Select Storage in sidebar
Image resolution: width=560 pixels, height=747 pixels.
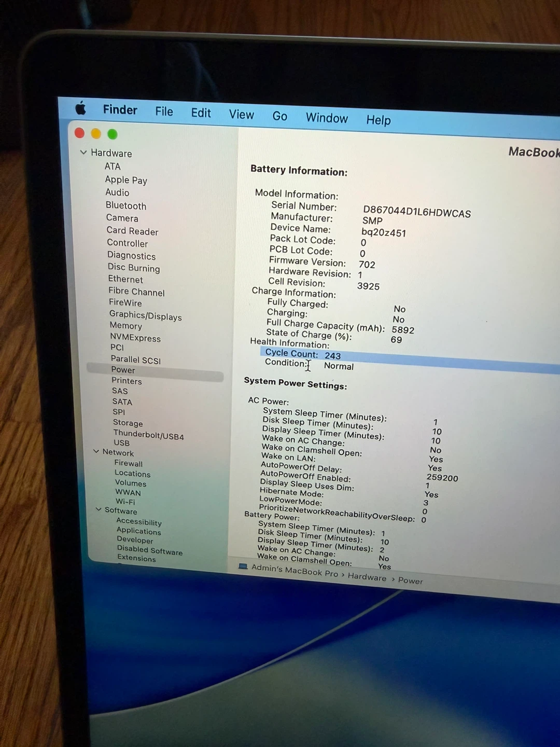[x=128, y=423]
